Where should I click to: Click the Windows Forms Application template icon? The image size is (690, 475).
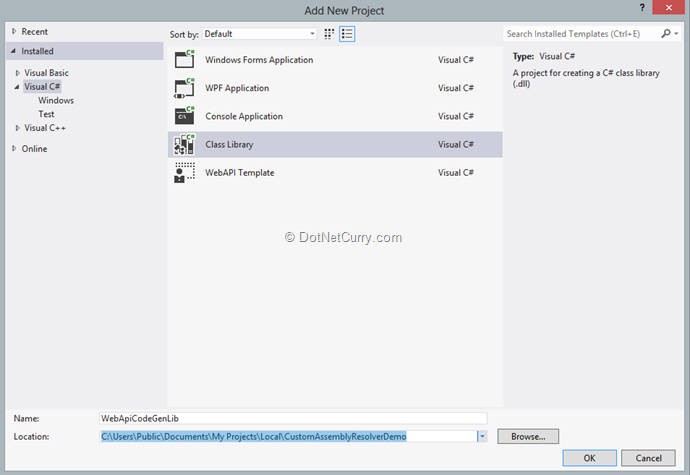185,60
